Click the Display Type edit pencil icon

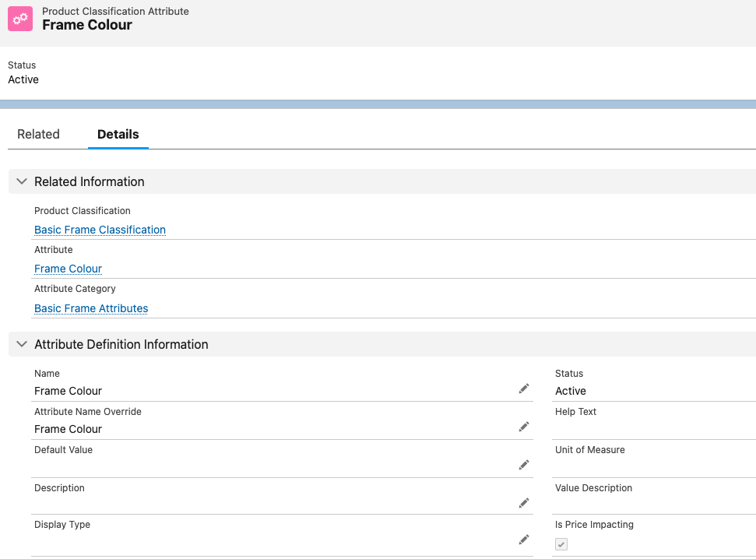click(524, 540)
